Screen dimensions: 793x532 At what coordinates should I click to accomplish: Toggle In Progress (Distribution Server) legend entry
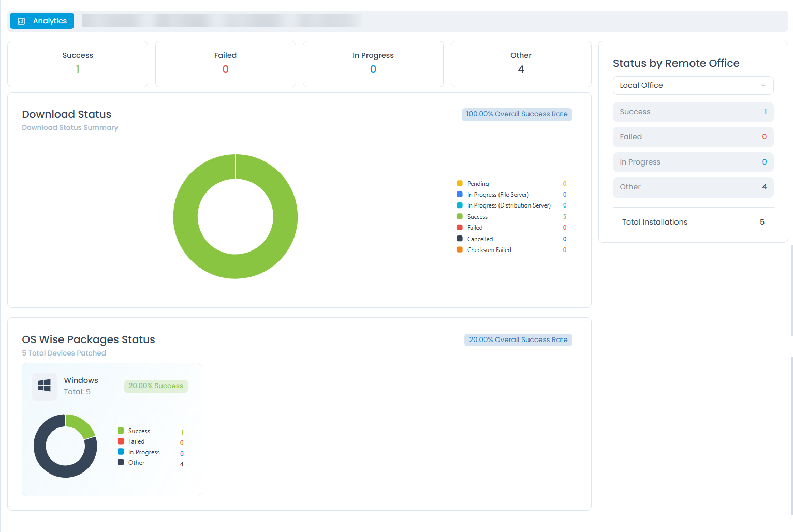tap(508, 205)
